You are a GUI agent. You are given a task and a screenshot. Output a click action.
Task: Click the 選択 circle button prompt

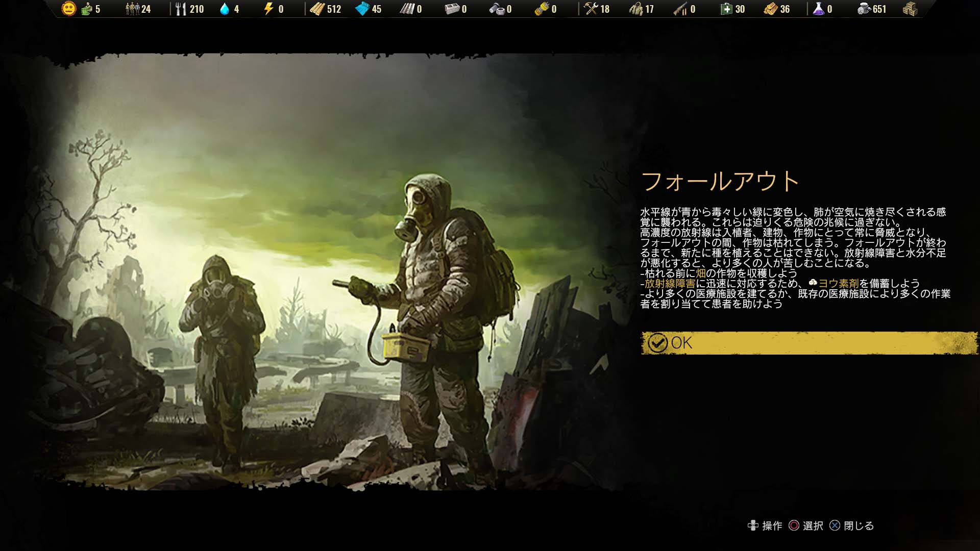pyautogui.click(x=794, y=525)
